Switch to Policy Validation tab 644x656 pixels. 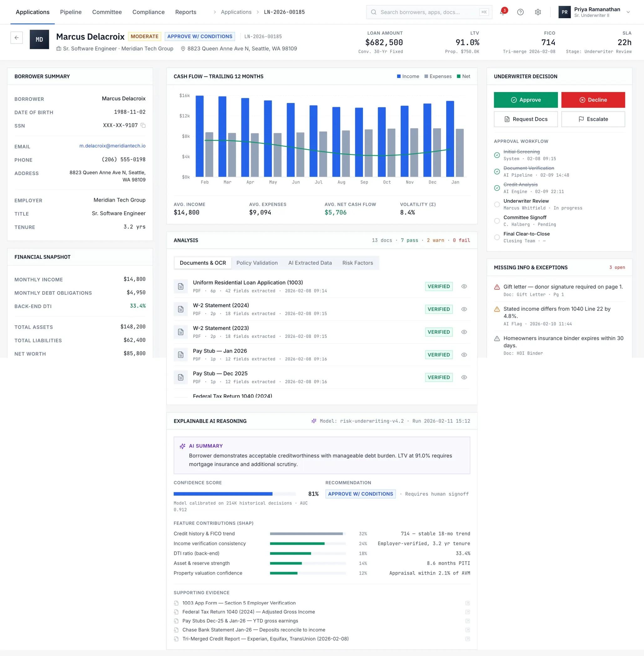[257, 263]
